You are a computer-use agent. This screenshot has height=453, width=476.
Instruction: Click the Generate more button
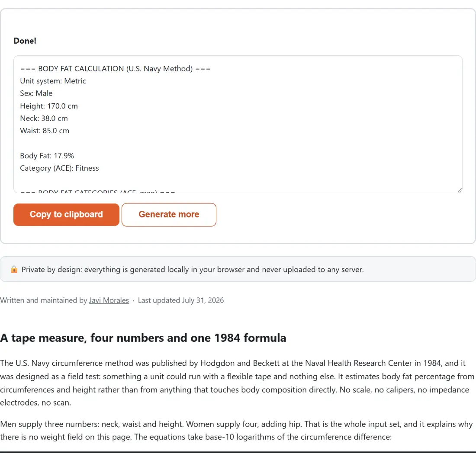(169, 215)
